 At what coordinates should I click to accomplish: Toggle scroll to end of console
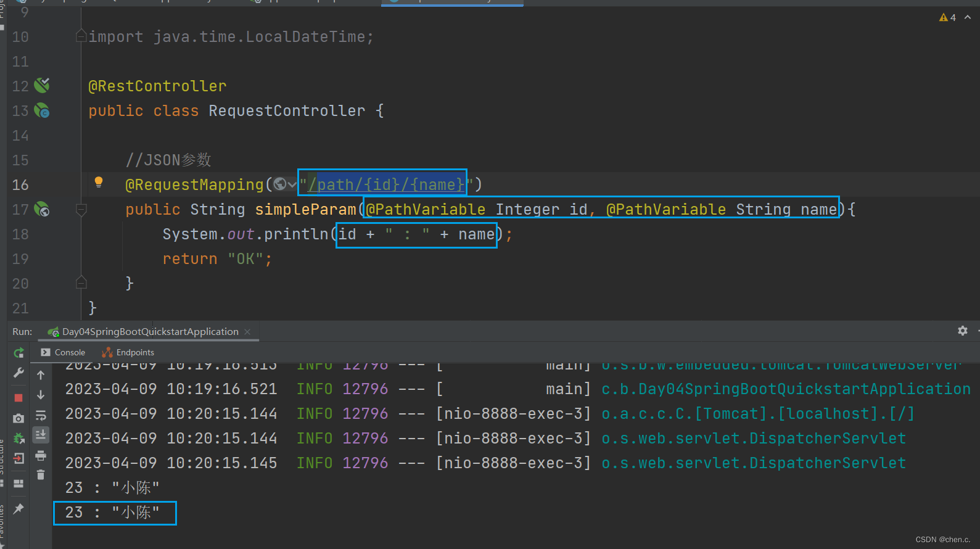pyautogui.click(x=41, y=435)
